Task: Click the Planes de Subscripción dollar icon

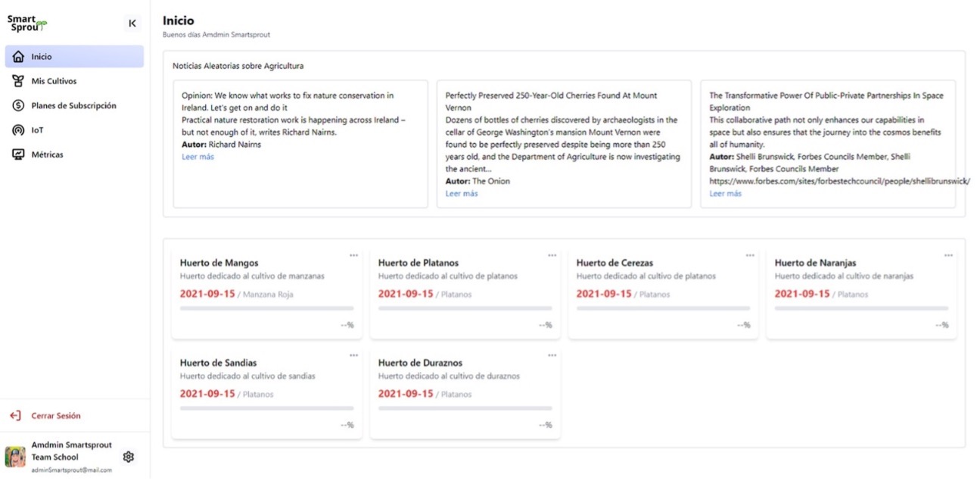Action: coord(18,106)
